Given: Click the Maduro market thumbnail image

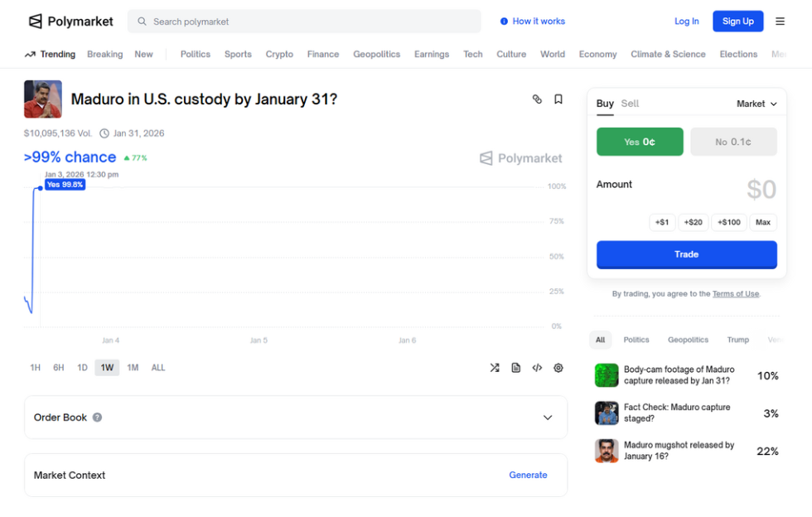Looking at the screenshot, I should 43,99.
